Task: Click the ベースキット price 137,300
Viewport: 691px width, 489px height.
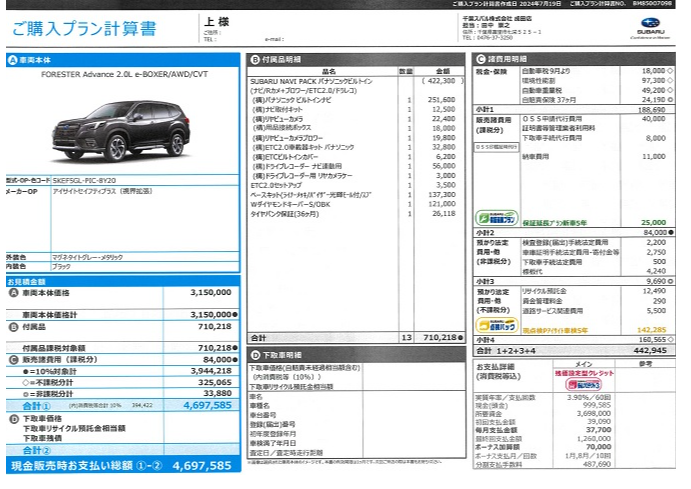Action: (x=442, y=195)
